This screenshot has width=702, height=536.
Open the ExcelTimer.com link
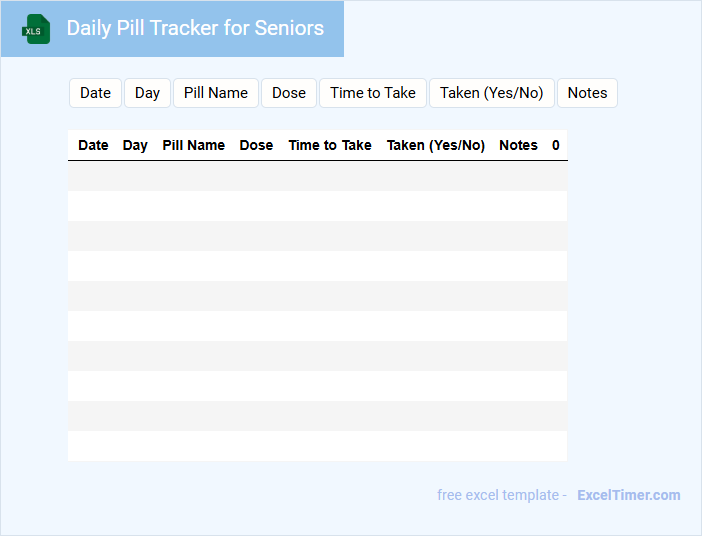tap(629, 495)
